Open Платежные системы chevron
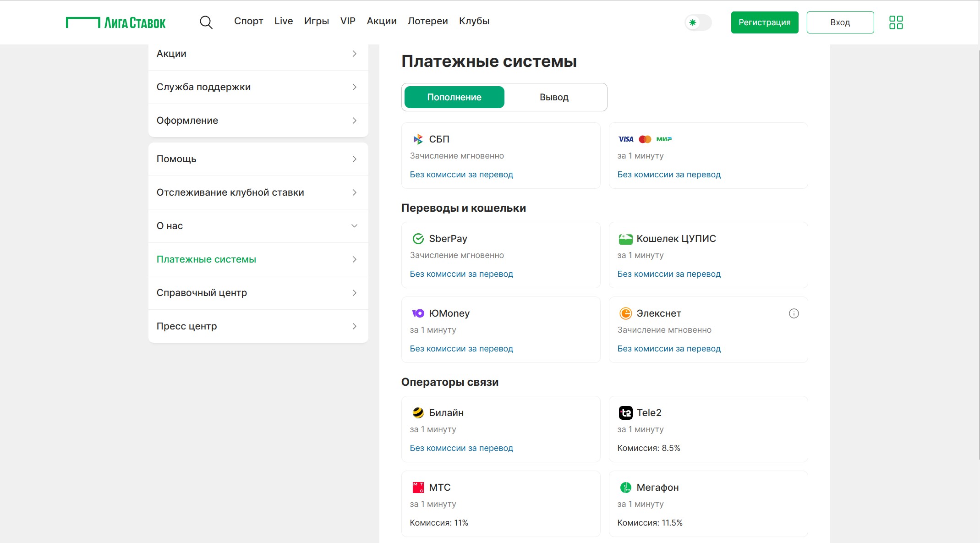 tap(354, 259)
